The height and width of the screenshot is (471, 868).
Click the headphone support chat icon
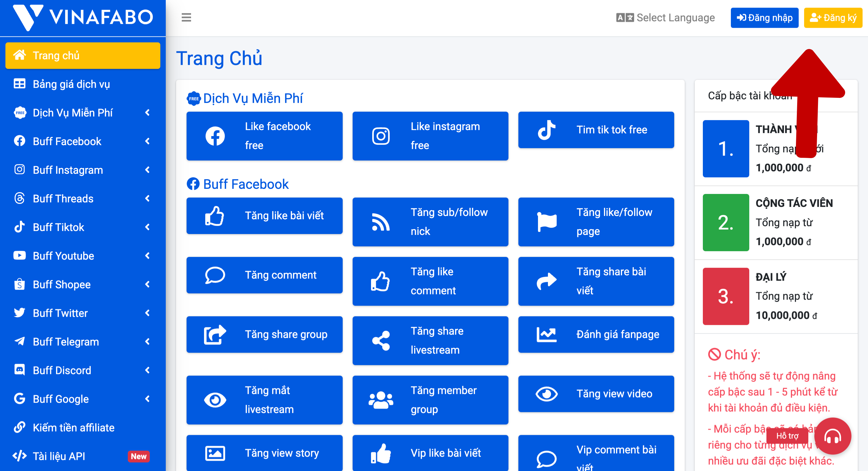coord(832,436)
